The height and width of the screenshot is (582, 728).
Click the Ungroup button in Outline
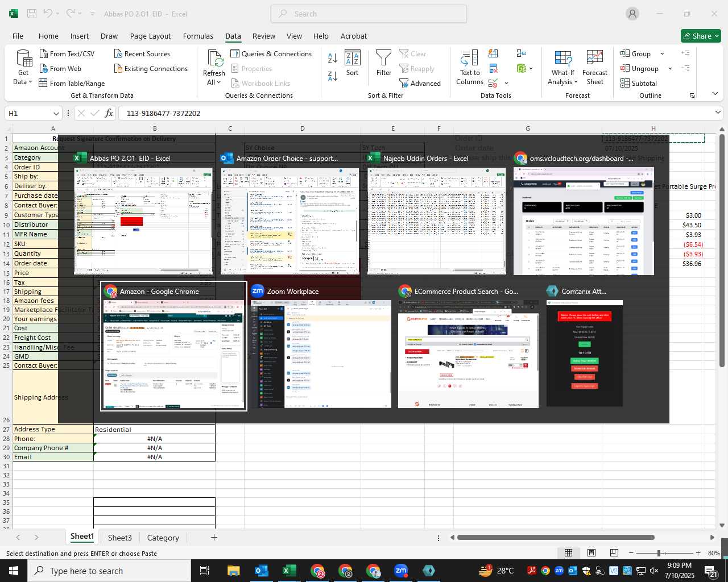[x=640, y=68]
